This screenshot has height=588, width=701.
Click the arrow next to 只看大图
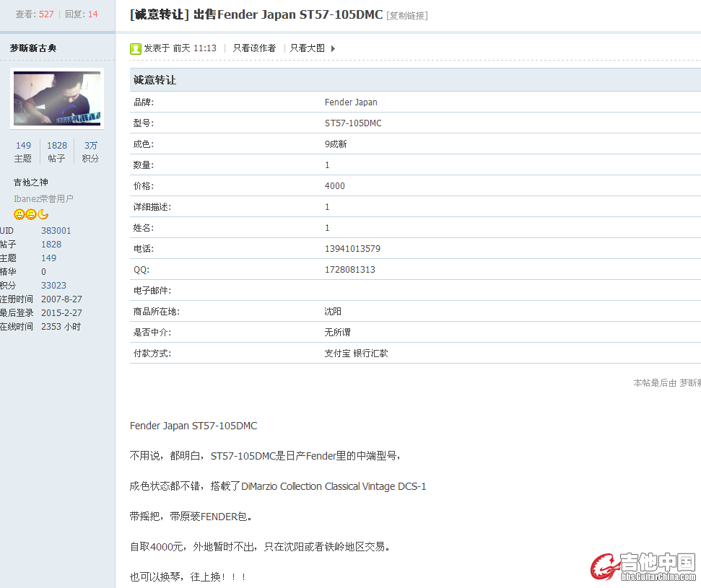pyautogui.click(x=333, y=49)
